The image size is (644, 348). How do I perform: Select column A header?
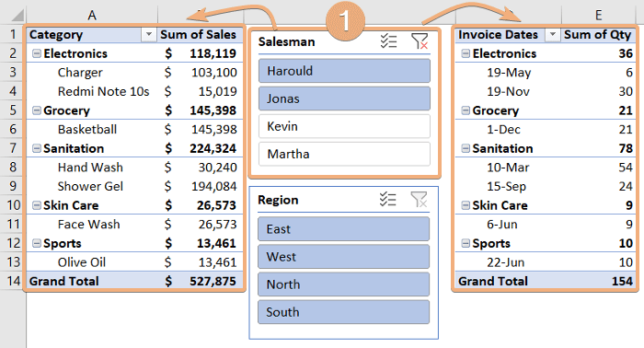pos(92,16)
